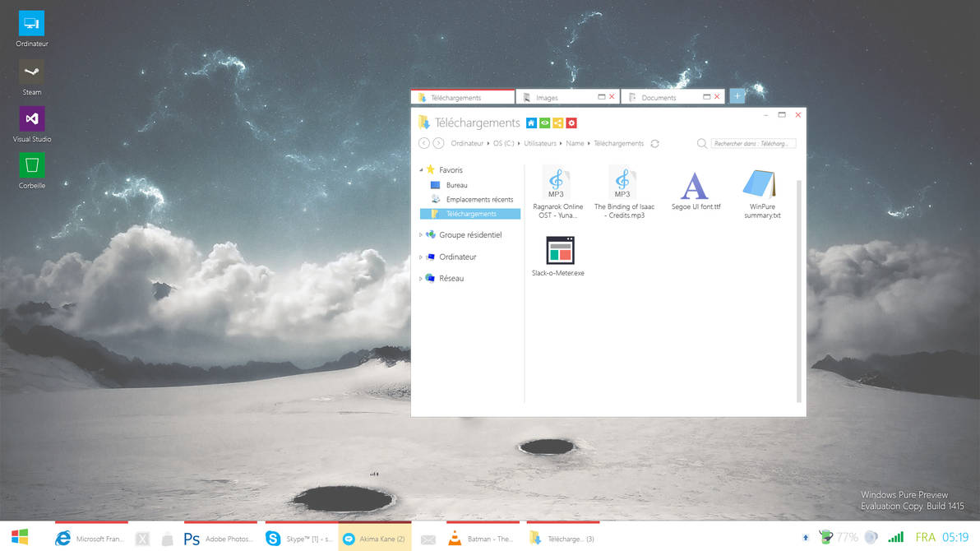This screenshot has width=980, height=551.
Task: Expand the Réseau tree node
Action: tap(421, 278)
